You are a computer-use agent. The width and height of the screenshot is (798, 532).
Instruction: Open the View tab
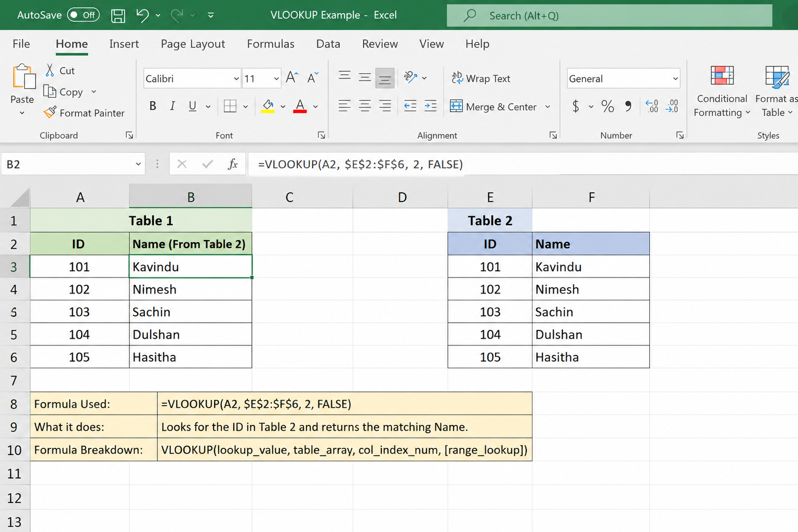pyautogui.click(x=431, y=44)
